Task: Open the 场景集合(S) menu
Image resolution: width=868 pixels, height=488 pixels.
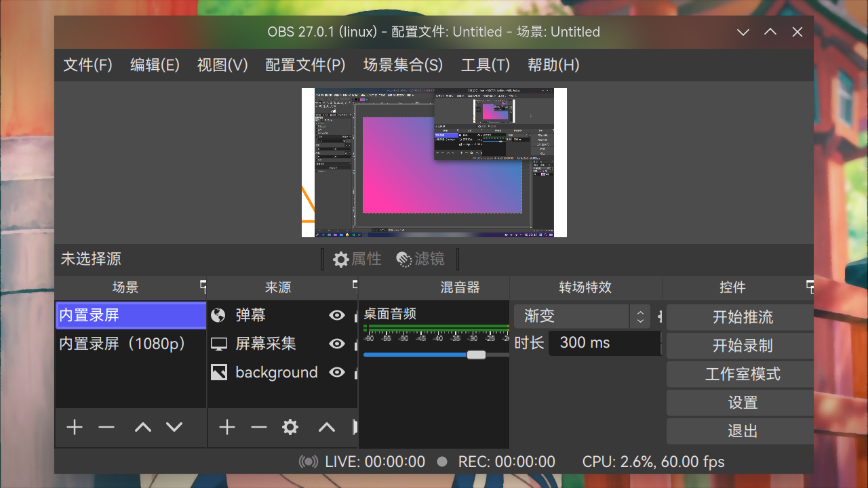Action: pyautogui.click(x=401, y=64)
